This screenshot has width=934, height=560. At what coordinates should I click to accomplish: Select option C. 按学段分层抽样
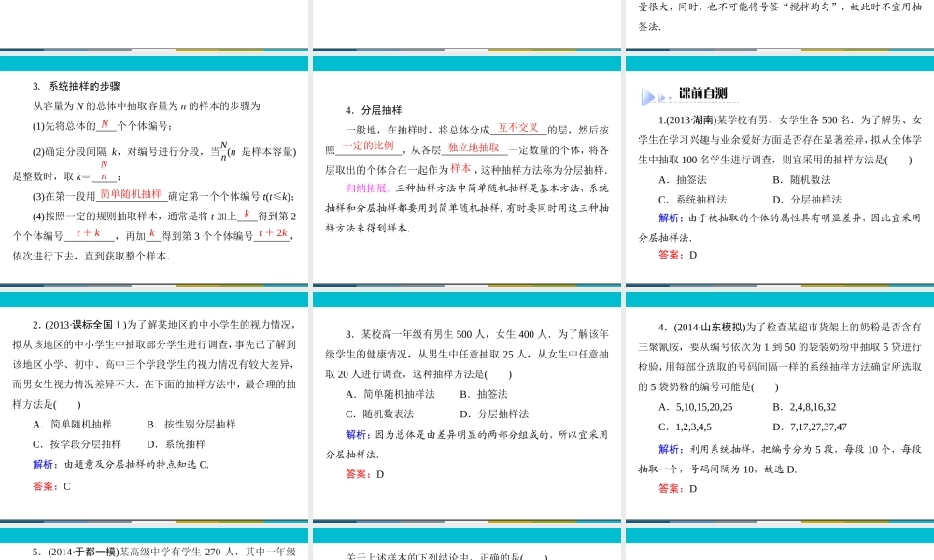[x=77, y=444]
